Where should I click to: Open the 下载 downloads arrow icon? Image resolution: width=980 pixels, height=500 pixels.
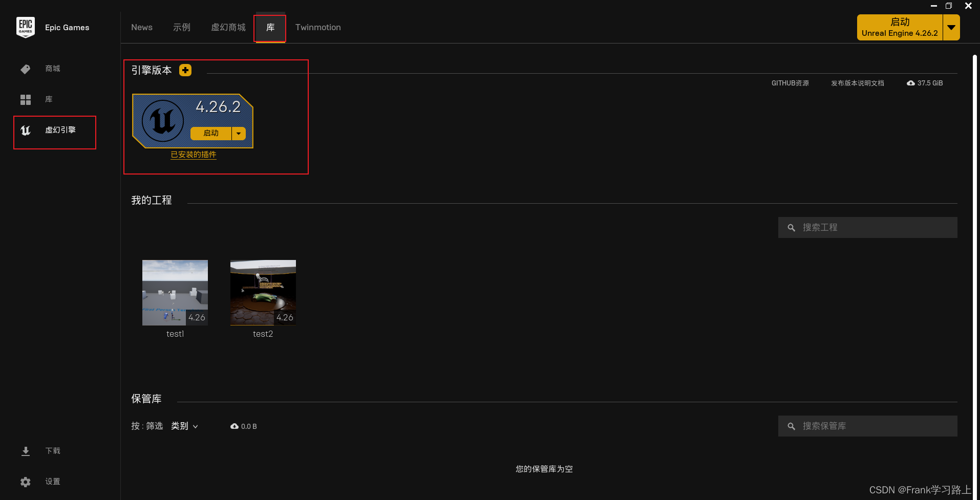coord(26,451)
